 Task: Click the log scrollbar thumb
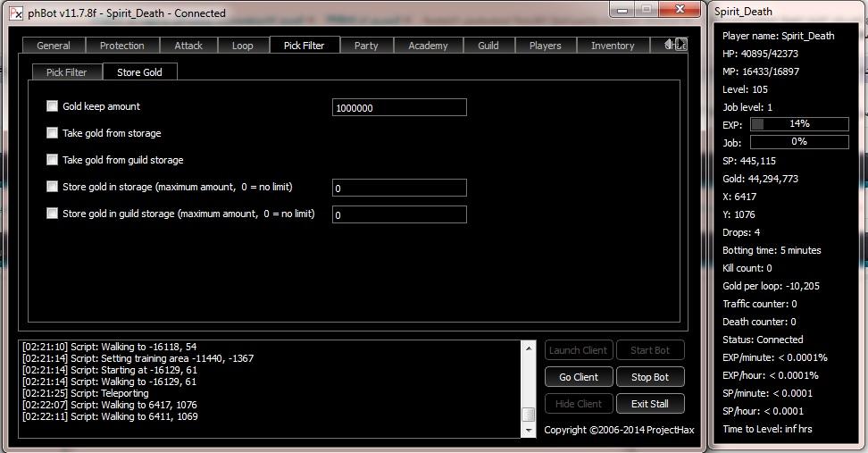tap(529, 415)
